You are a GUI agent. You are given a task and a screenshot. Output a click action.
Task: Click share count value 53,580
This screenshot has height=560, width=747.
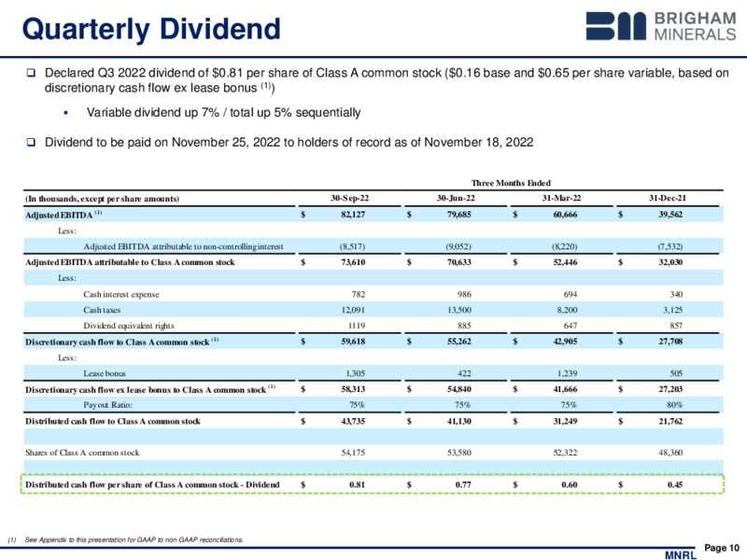458,453
